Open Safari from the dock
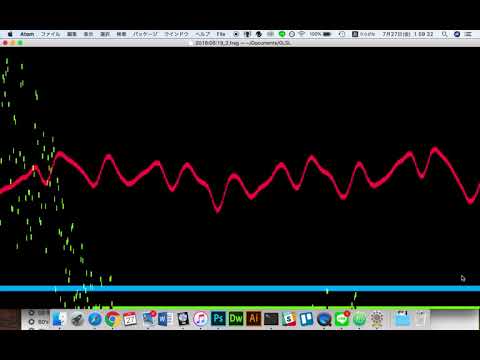This screenshot has width=480, height=360. 95,319
